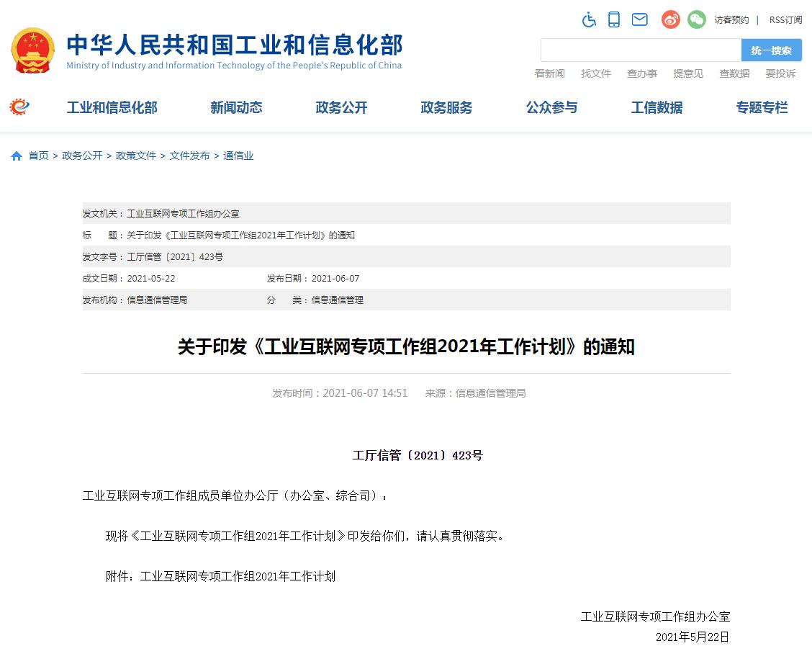Open 通信业 breadcrumb link
Screen dimensions: 812x646
pos(238,156)
